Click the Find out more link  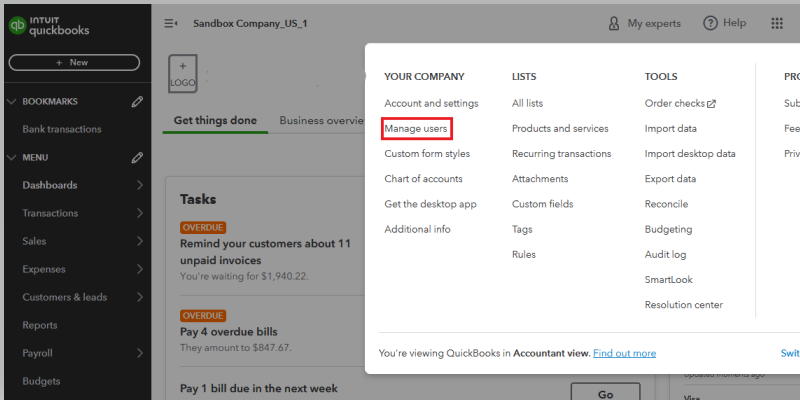(624, 353)
